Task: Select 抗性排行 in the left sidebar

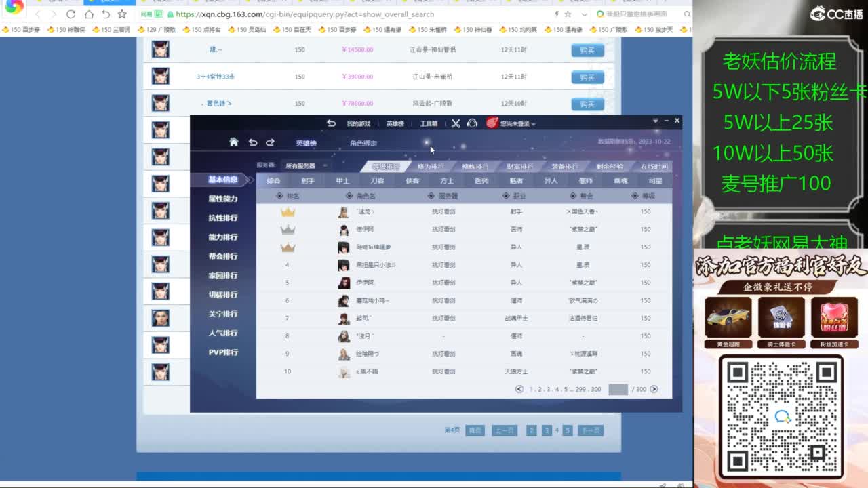Action: click(x=223, y=218)
